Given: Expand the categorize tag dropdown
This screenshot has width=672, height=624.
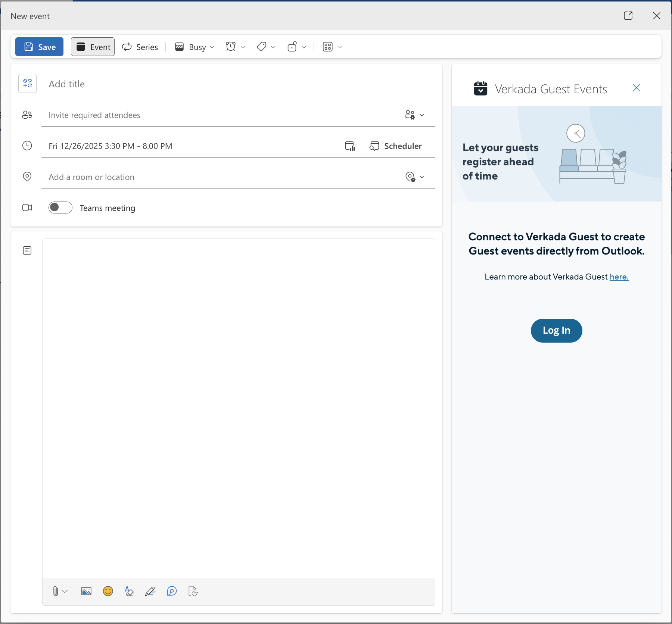Looking at the screenshot, I should click(266, 47).
